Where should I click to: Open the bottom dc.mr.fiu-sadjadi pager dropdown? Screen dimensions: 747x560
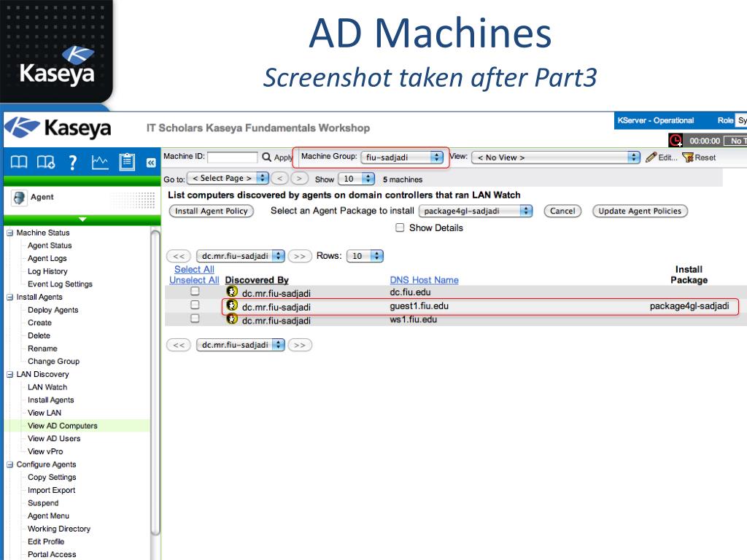click(x=241, y=345)
